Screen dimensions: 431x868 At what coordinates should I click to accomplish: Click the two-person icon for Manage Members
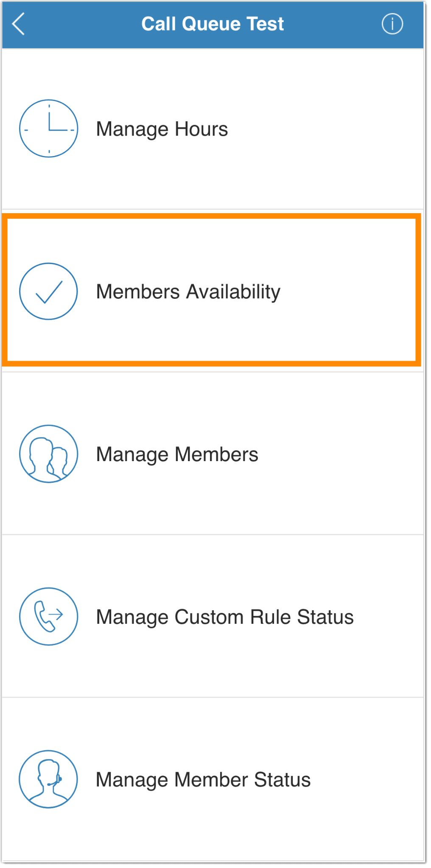[48, 453]
